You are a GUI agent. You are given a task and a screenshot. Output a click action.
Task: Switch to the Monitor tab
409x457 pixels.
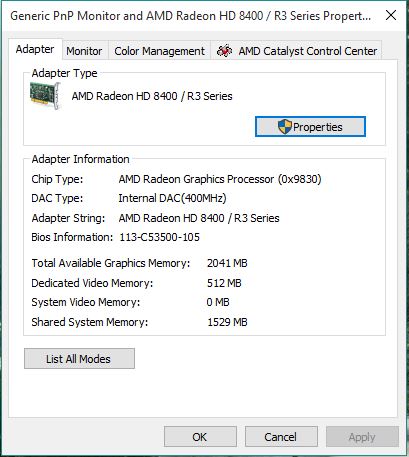coord(84,51)
